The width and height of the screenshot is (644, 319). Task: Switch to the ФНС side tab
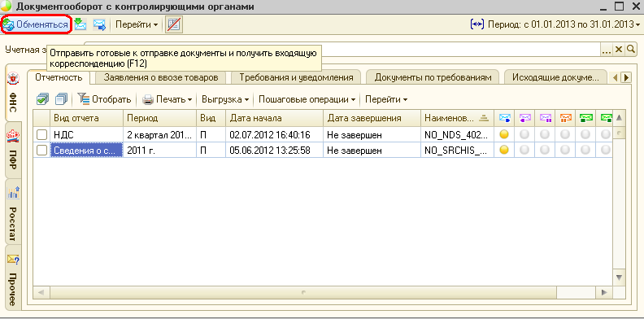13,93
